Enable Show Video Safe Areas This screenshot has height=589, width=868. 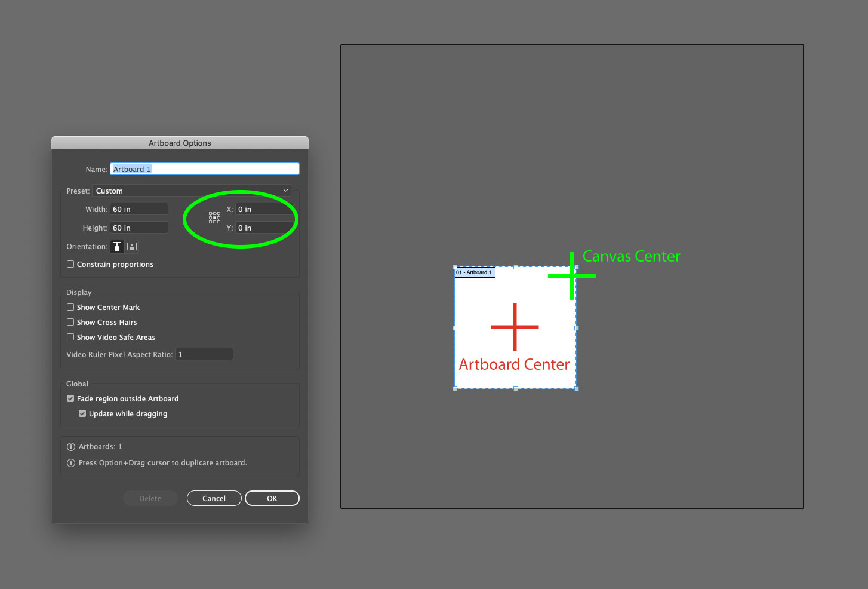pyautogui.click(x=70, y=337)
